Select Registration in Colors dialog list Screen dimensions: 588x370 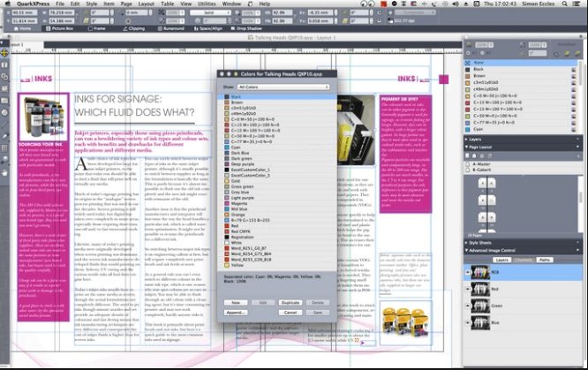[x=276, y=238]
